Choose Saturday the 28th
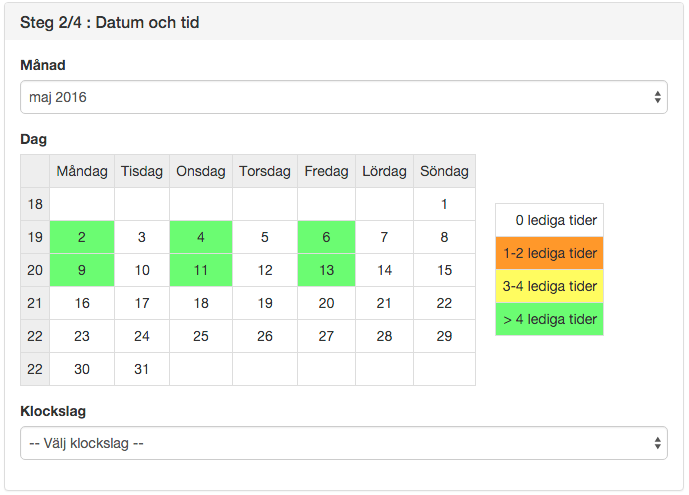Screen dimensions: 689x495 [384, 336]
